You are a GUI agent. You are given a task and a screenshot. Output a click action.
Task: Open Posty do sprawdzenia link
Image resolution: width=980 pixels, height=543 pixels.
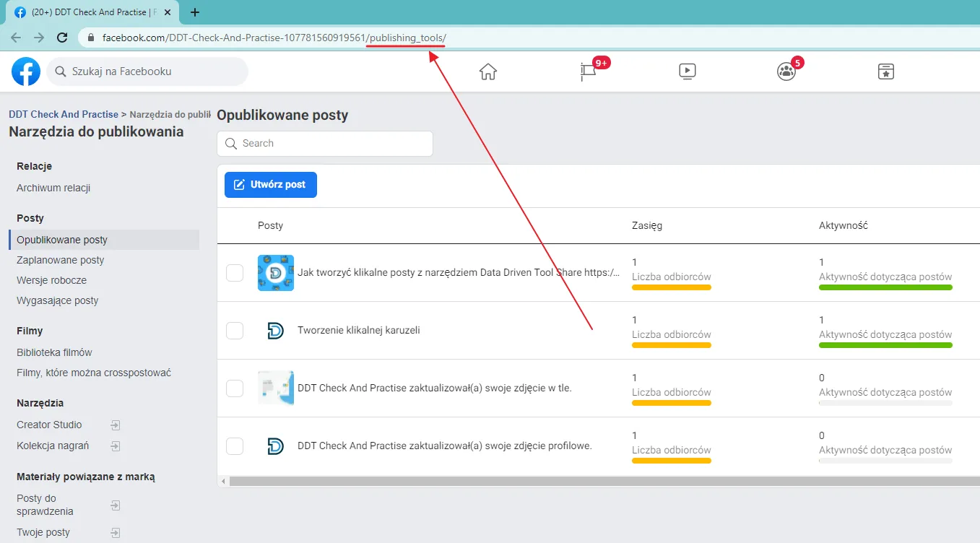coord(45,505)
